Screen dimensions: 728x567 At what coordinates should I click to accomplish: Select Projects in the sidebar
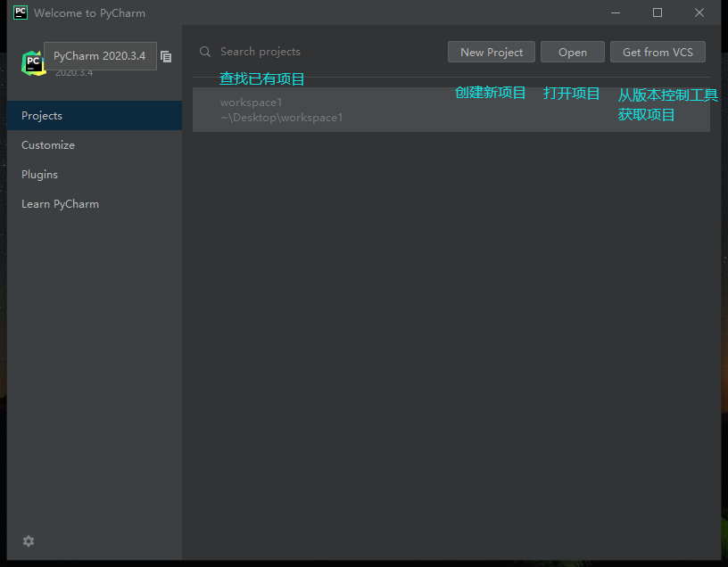point(43,115)
